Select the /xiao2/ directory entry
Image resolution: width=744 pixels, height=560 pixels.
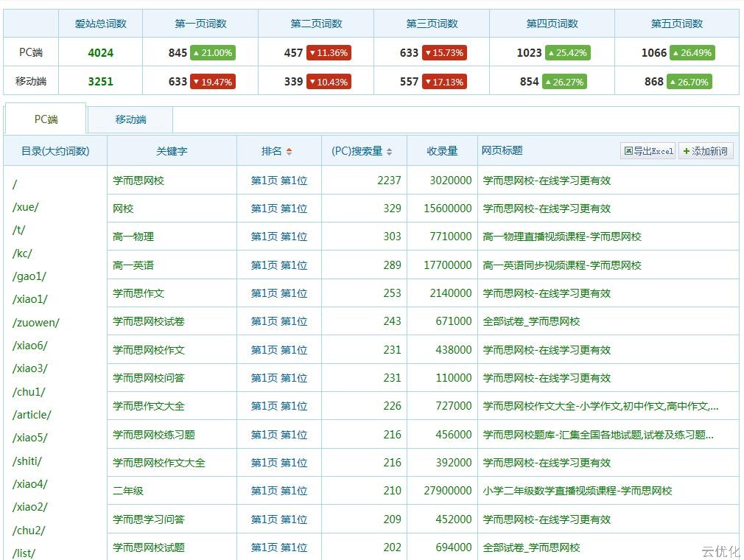click(30, 507)
